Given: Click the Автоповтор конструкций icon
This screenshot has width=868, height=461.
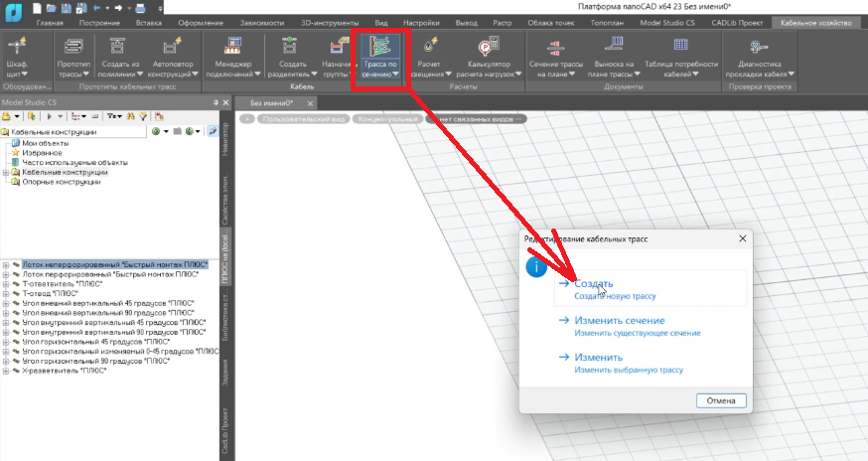Looking at the screenshot, I should coord(172,47).
